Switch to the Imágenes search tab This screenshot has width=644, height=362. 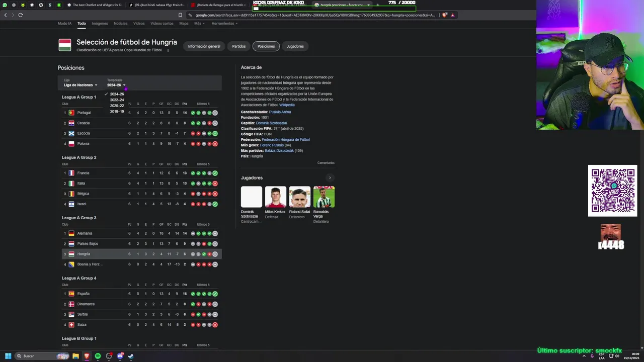(100, 24)
